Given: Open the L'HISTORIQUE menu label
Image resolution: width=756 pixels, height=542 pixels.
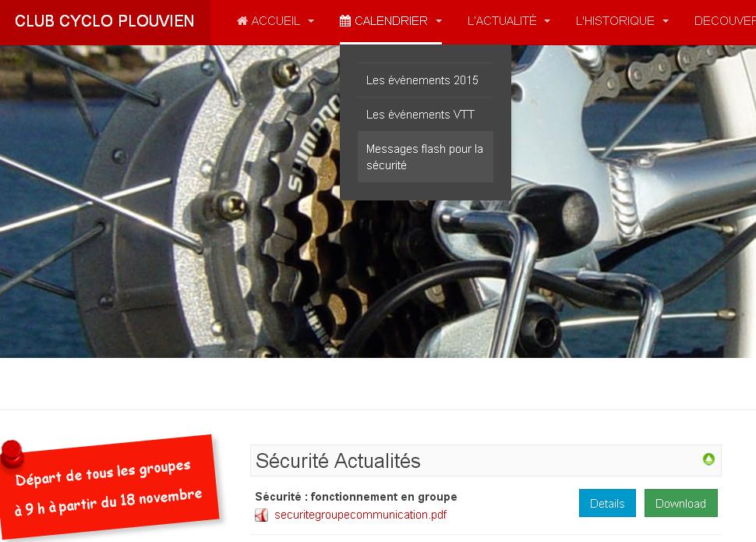Looking at the screenshot, I should pyautogui.click(x=615, y=21).
